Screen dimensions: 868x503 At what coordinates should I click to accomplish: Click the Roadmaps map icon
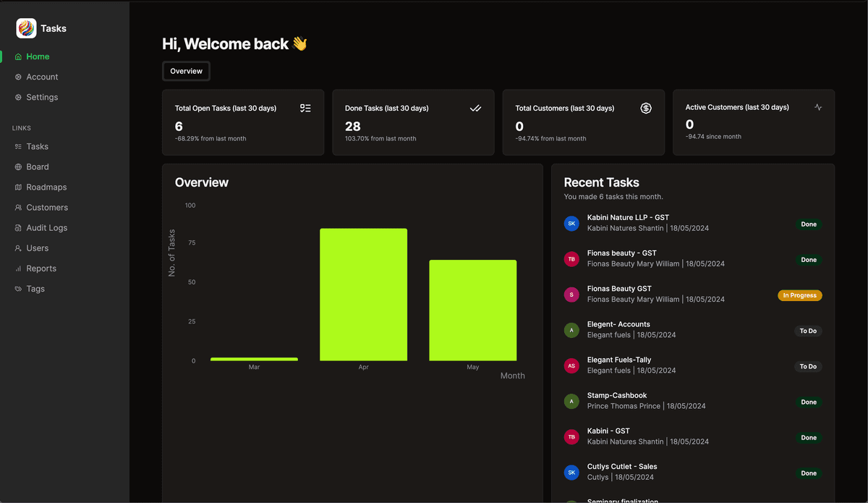(19, 187)
